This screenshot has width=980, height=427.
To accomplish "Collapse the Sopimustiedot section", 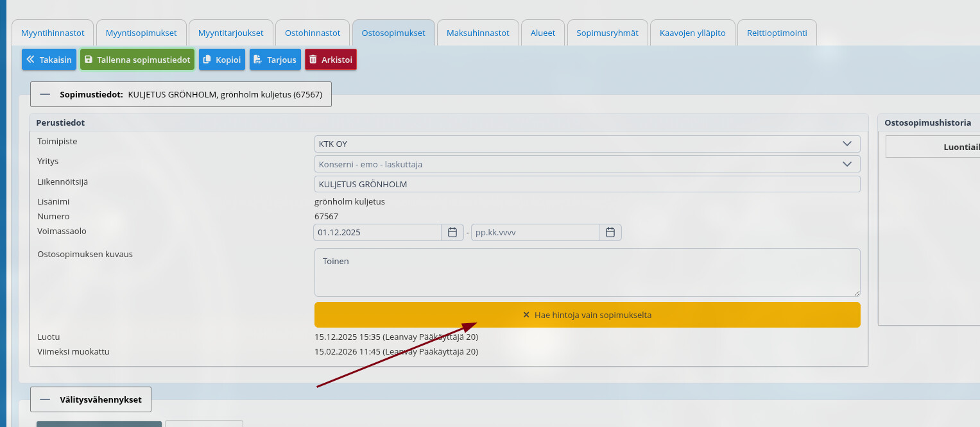I will (x=45, y=94).
